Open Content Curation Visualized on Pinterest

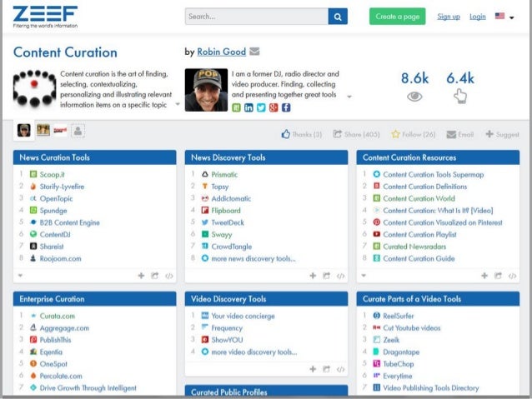pyautogui.click(x=443, y=222)
